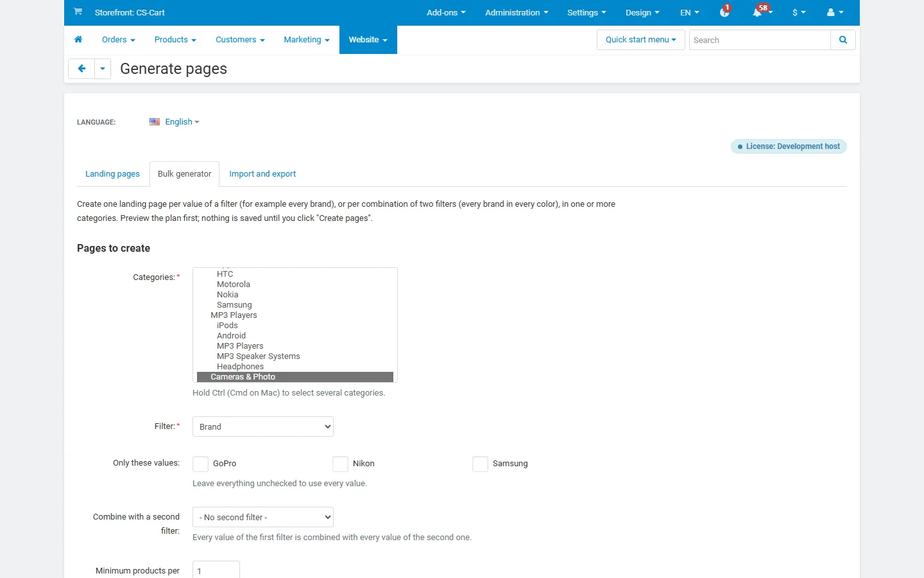
Task: Select the Samsung category in list
Action: point(295,305)
